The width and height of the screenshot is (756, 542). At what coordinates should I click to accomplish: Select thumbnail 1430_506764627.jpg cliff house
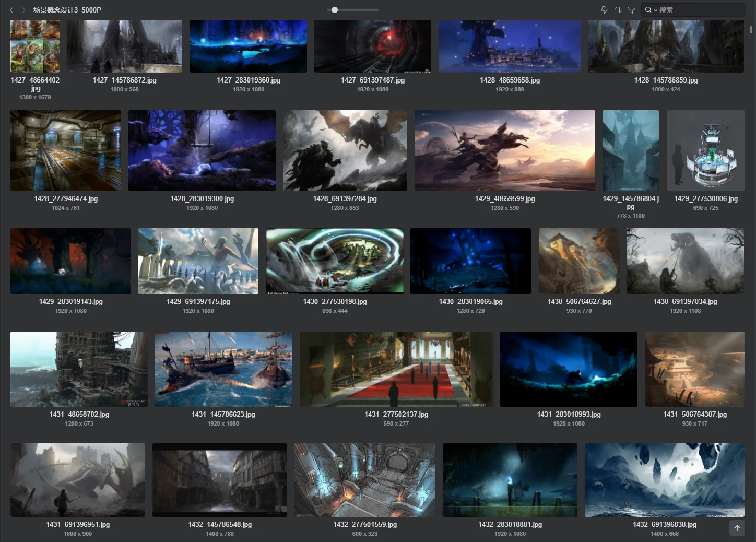pos(579,261)
